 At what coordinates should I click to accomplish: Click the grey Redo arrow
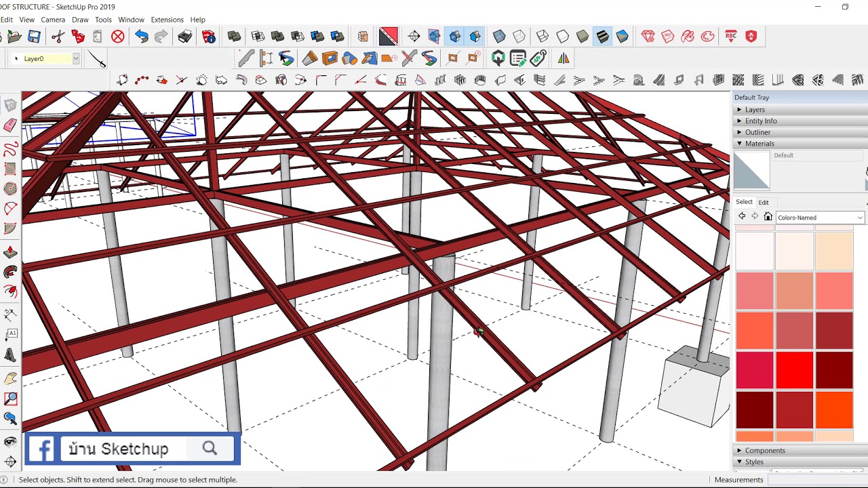[x=161, y=37]
